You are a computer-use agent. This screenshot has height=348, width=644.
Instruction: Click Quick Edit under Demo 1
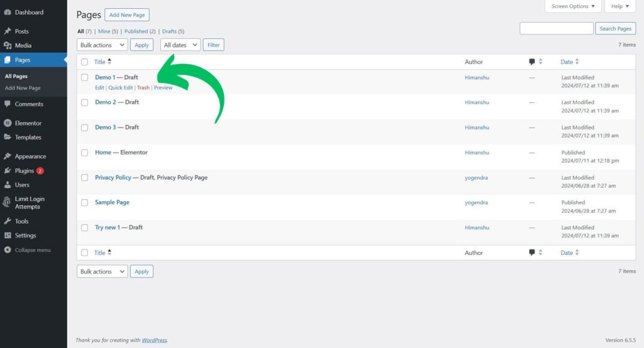click(x=120, y=87)
